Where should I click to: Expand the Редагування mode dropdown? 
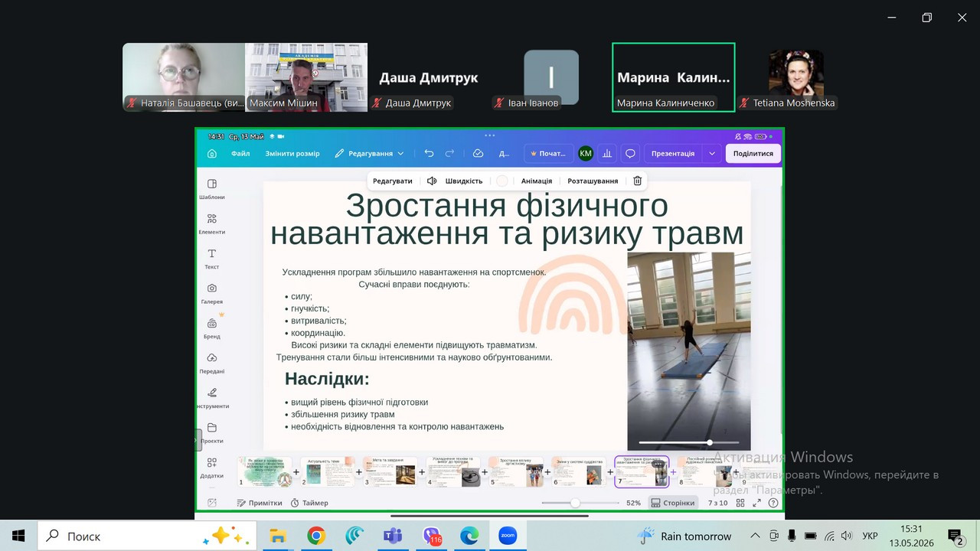[x=369, y=153]
